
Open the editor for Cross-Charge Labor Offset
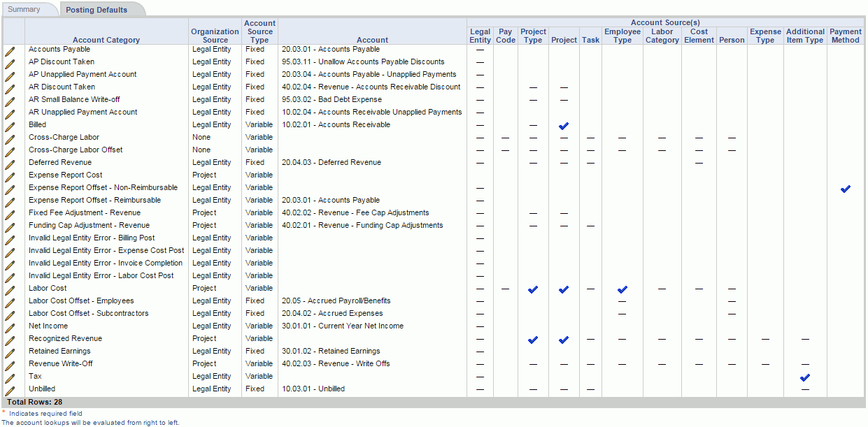pos(10,152)
